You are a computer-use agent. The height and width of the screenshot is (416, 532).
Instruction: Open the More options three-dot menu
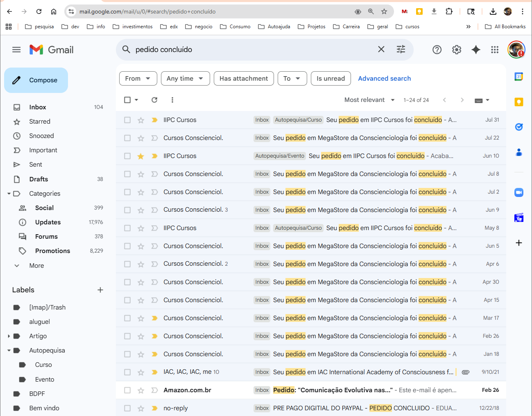click(x=172, y=100)
